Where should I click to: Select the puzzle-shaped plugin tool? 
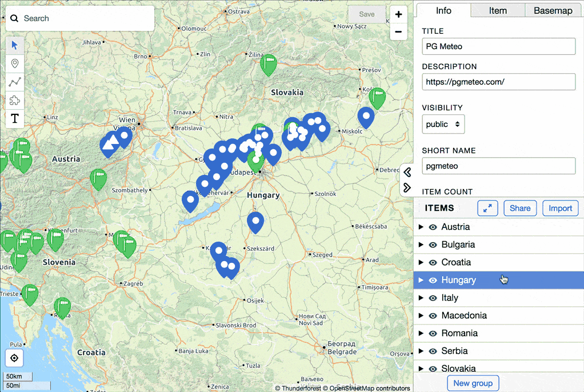[14, 99]
